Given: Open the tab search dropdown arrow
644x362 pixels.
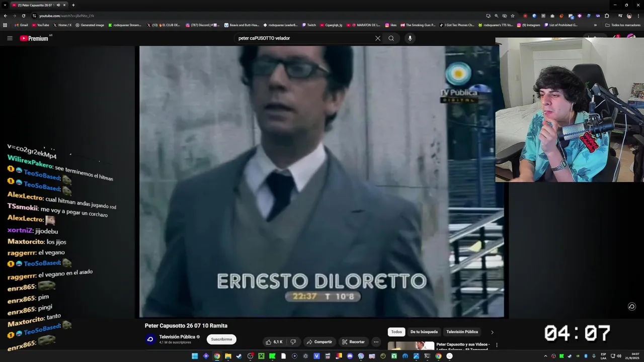Looking at the screenshot, I should click(5, 5).
